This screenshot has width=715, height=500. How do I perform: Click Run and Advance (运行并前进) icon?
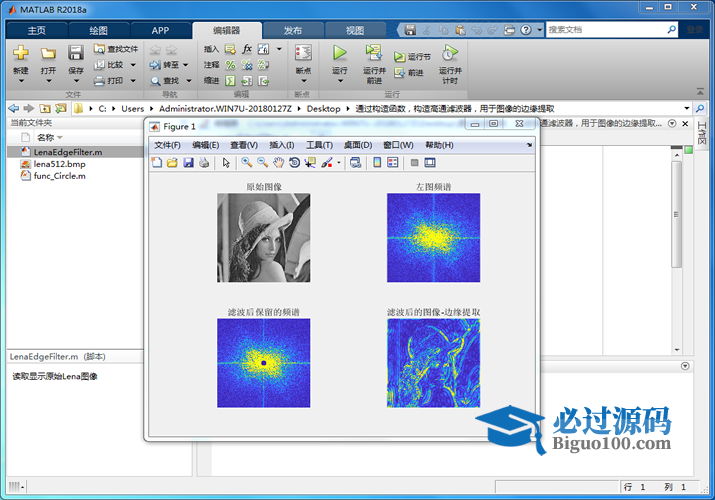(x=374, y=53)
